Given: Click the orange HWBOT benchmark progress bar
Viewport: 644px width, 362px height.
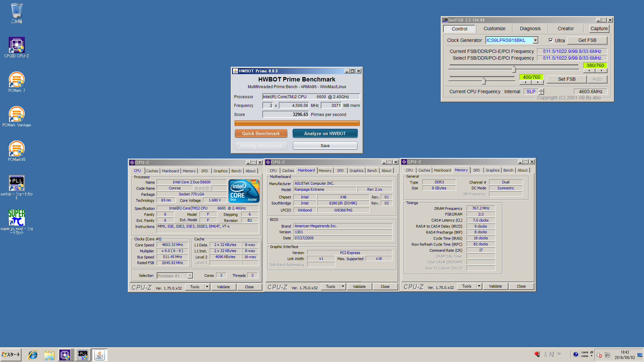Looking at the screenshot, I should (x=297, y=123).
